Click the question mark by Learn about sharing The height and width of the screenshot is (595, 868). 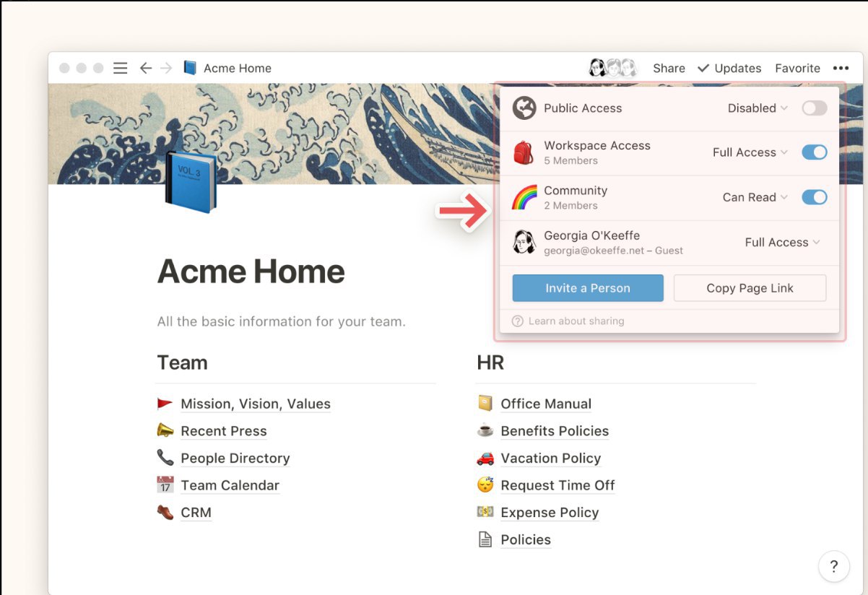point(517,321)
